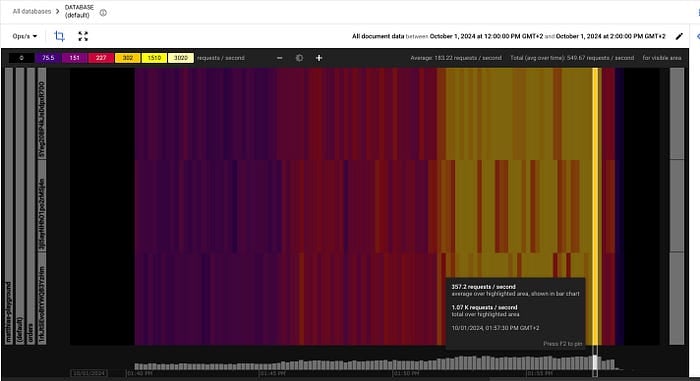The image size is (700, 381).
Task: Toggle fullscreen view icon
Action: click(83, 36)
